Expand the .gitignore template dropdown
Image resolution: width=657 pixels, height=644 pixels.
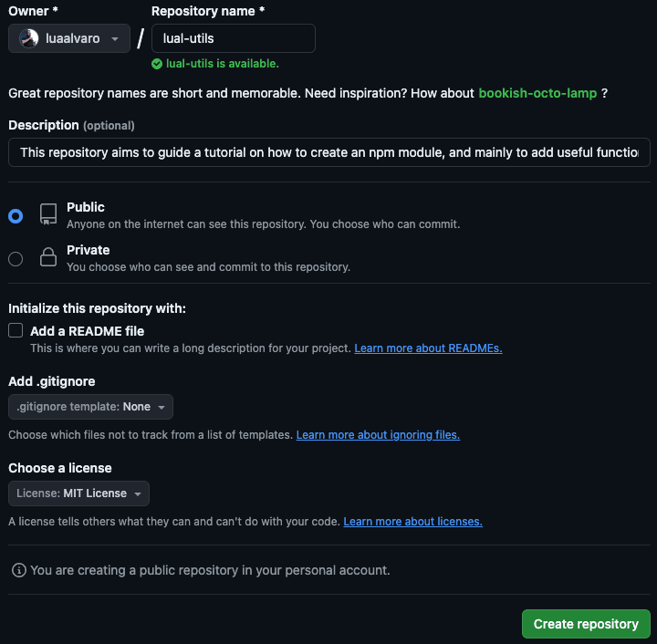tap(90, 407)
